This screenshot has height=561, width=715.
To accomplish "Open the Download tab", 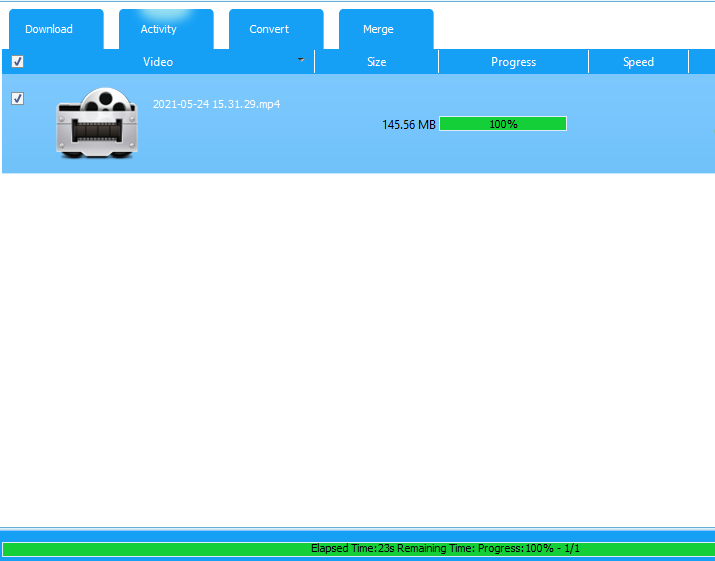I will coord(49,29).
